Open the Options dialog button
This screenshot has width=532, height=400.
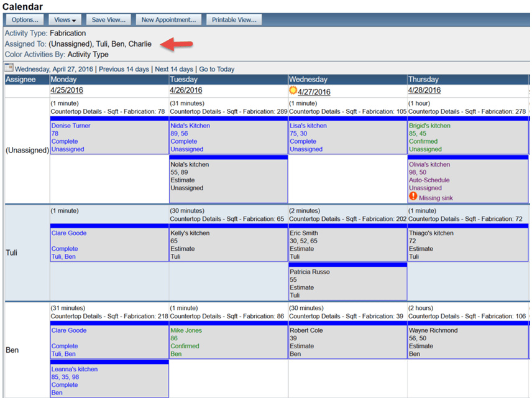pos(25,20)
